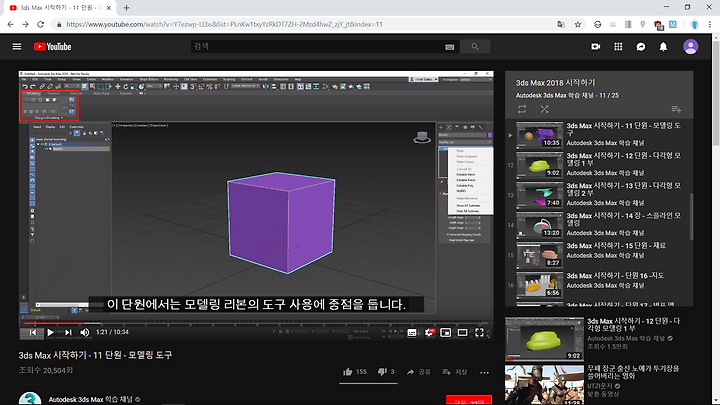Click the teal M extension icon
The height and width of the screenshot is (405, 720).
[x=673, y=24]
